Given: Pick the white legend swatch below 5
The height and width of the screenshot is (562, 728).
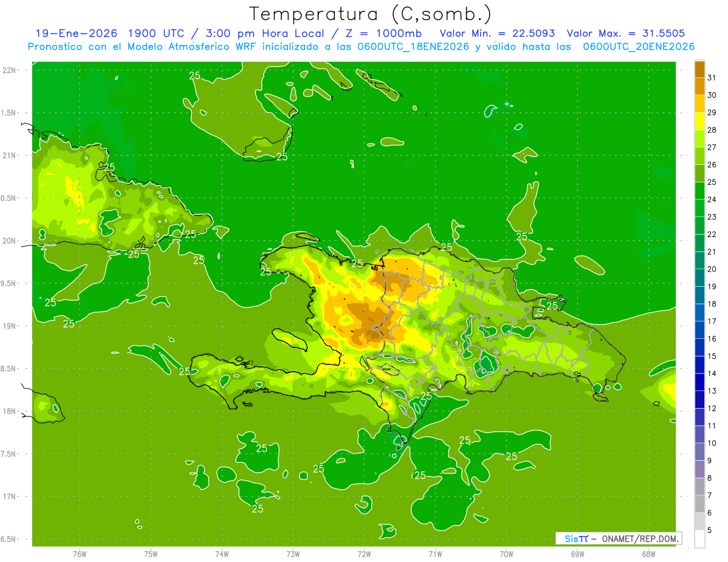Looking at the screenshot, I should (x=699, y=539).
